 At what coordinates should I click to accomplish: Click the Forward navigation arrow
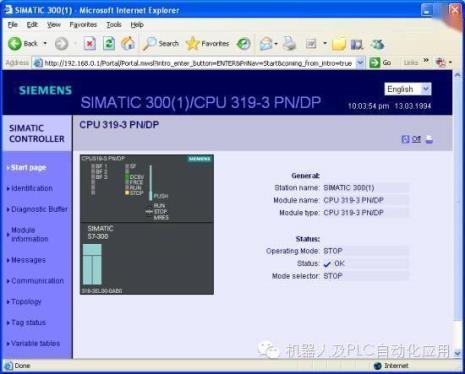61,44
